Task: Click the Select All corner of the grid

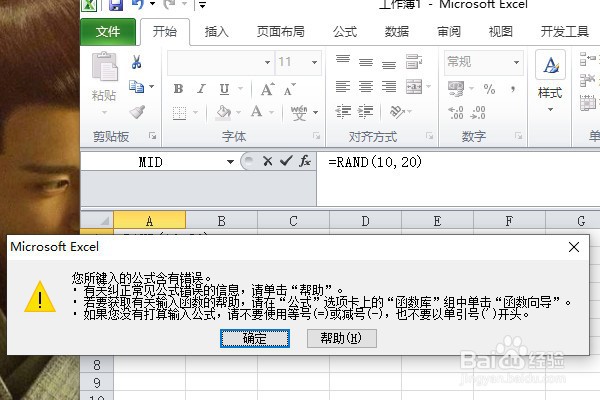Action: tap(97, 220)
